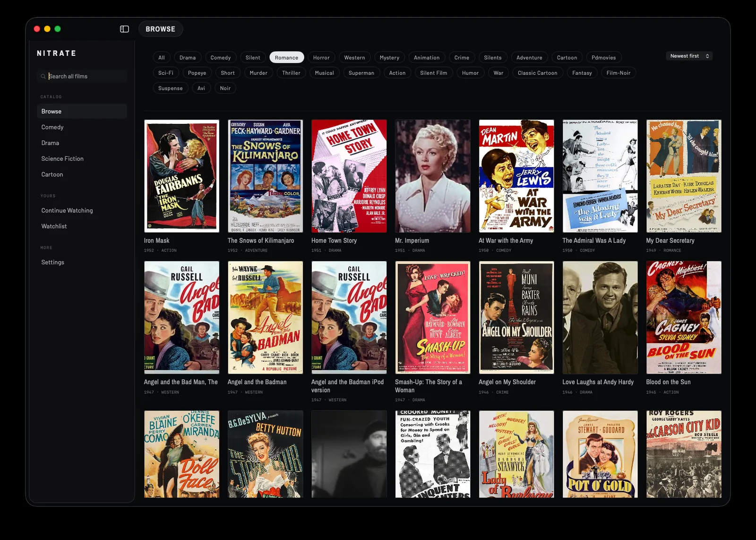The height and width of the screenshot is (540, 756).
Task: Select the All genre filter
Action: [162, 58]
